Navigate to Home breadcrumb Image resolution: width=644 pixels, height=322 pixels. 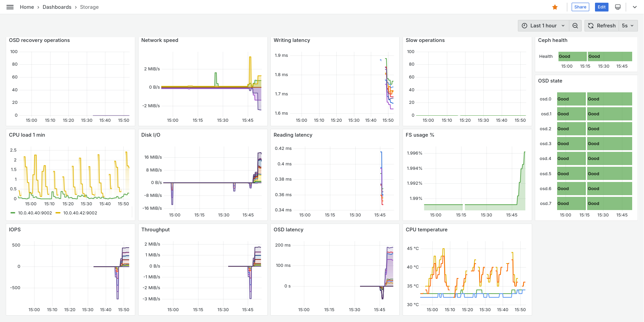27,7
